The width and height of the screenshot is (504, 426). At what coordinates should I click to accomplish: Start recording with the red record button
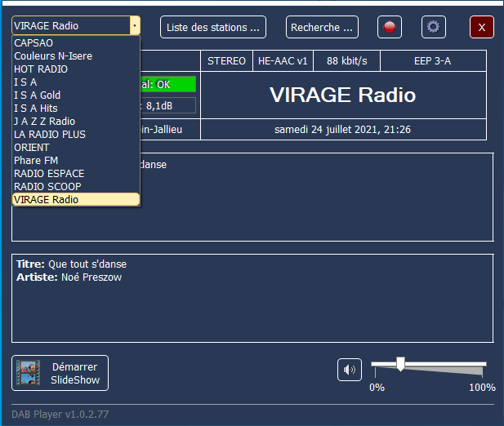(390, 27)
